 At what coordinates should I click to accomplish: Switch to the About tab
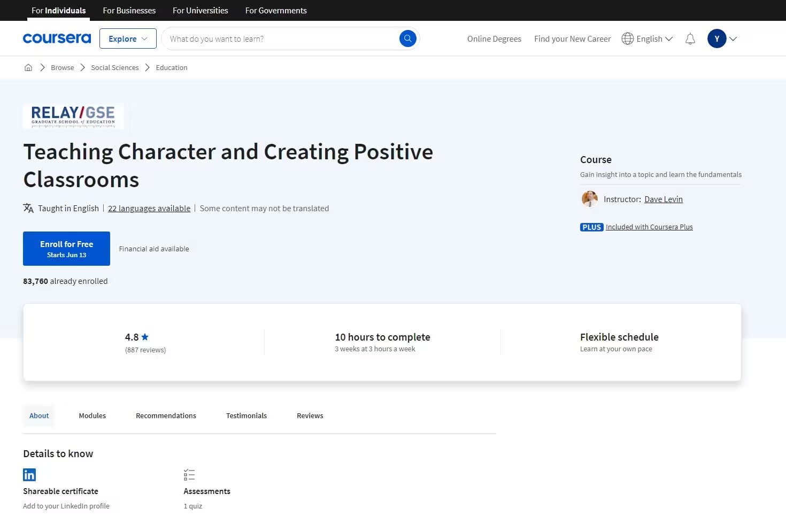coord(39,415)
